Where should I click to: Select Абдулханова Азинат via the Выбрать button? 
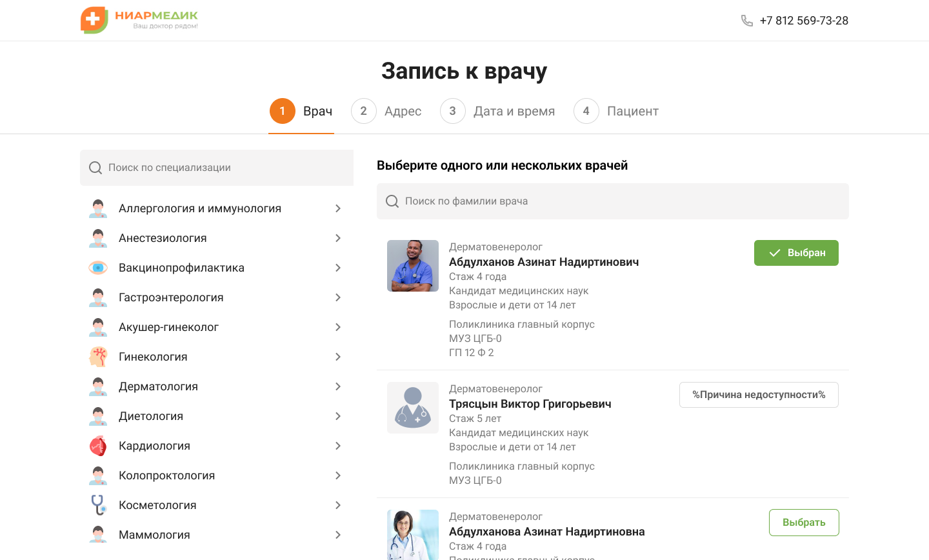(x=803, y=523)
